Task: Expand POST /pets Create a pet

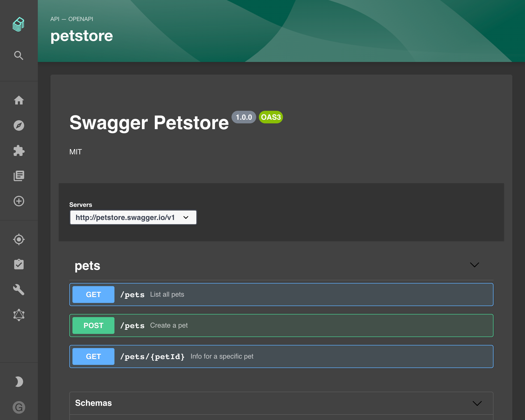Action: [281, 325]
